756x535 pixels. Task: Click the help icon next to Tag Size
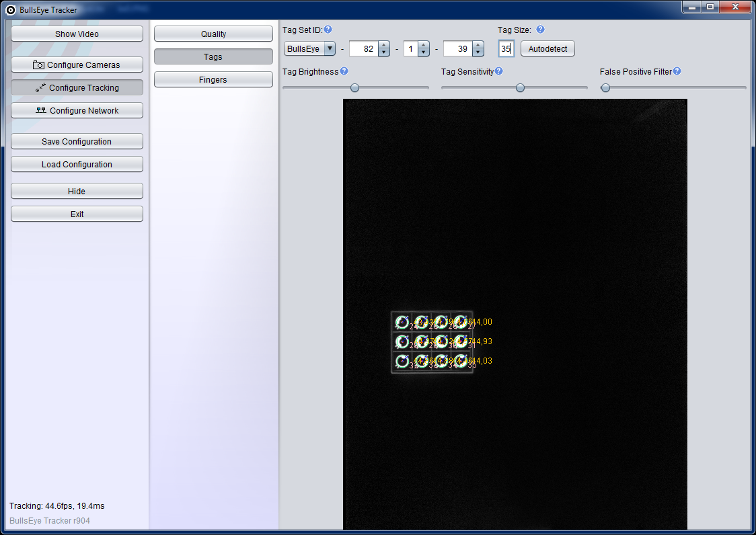point(540,30)
